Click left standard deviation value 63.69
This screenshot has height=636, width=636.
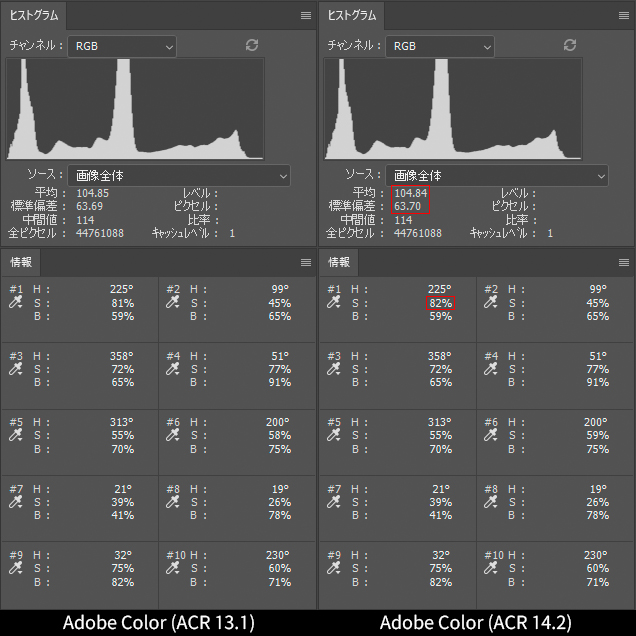90,206
